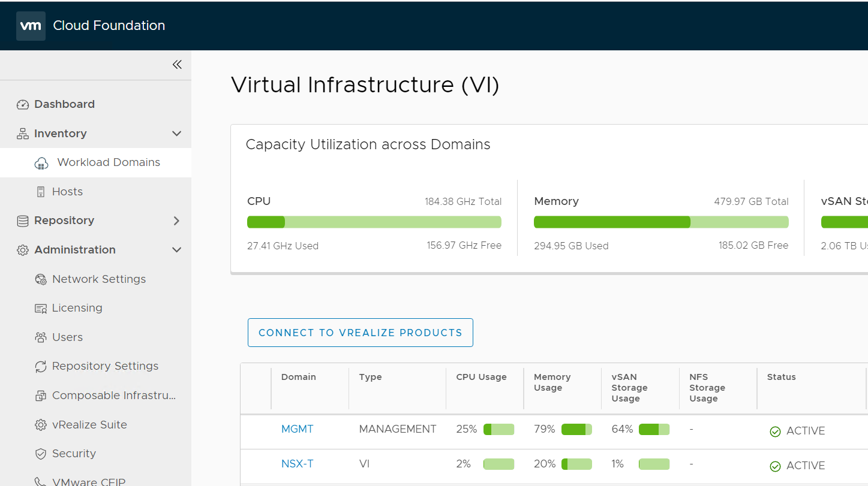Open the vRealize Suite menu item
The image size is (868, 486).
(x=89, y=425)
